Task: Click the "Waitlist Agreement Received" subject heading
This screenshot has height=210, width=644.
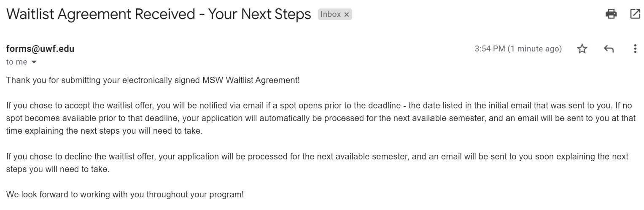Action: 101,14
